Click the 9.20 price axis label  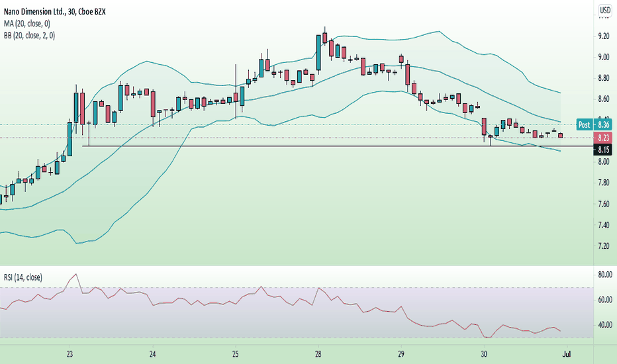point(604,36)
